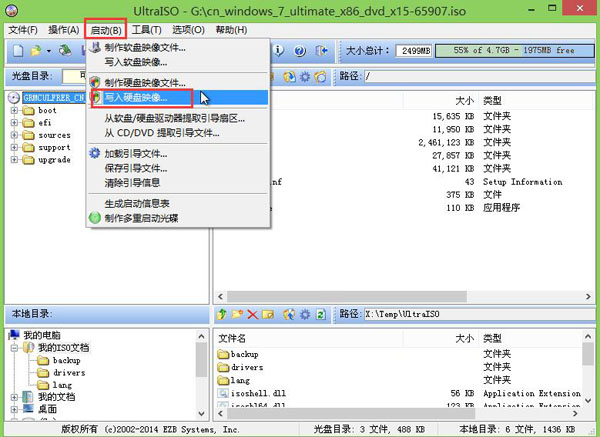This screenshot has height=437, width=600.
Task: Expand the support folder tree node
Action: tap(14, 147)
